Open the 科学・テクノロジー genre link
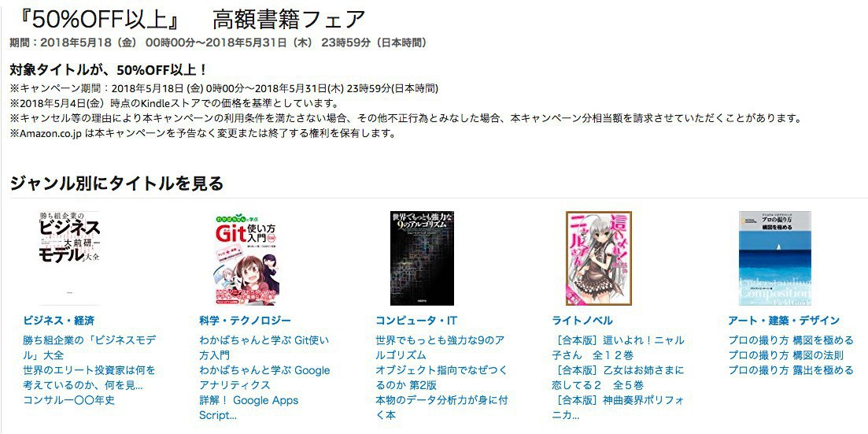868x434 pixels. [x=245, y=321]
